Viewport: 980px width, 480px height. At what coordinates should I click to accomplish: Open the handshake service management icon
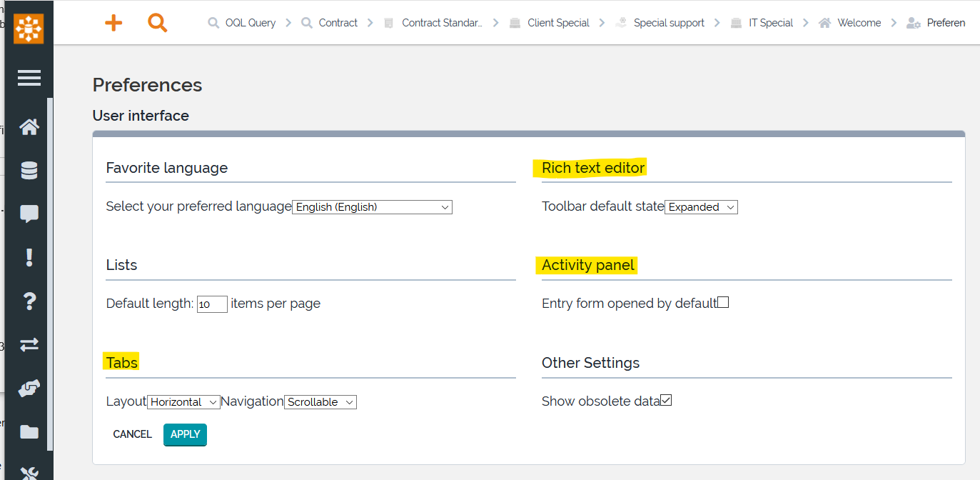[x=29, y=388]
